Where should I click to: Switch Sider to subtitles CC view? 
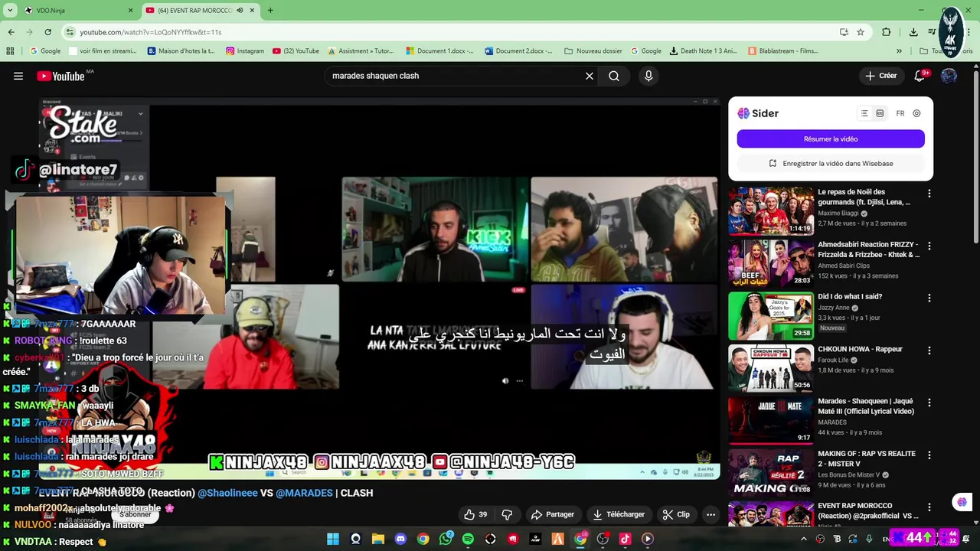point(880,113)
